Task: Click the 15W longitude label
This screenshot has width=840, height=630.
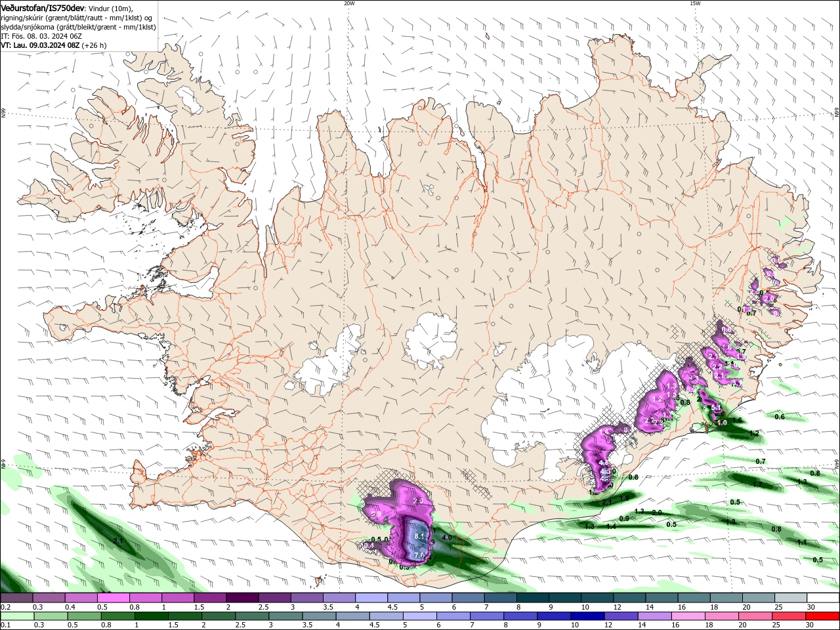Action: [x=695, y=3]
